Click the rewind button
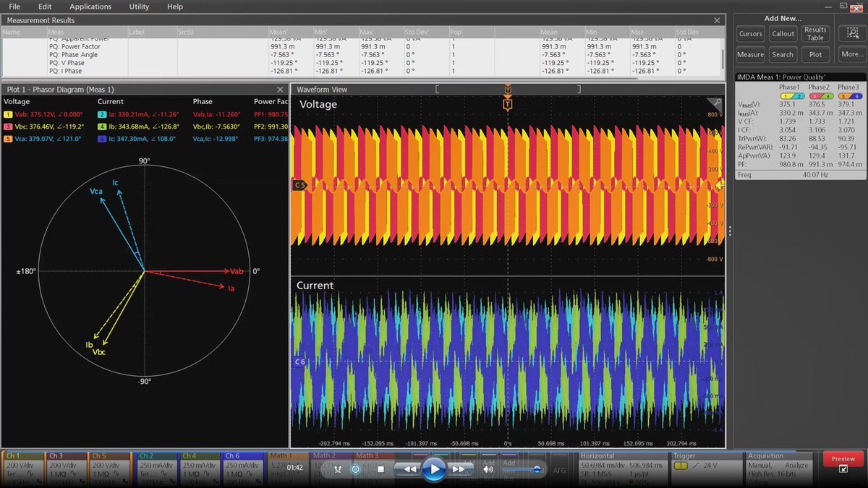Image resolution: width=868 pixels, height=488 pixels. coord(409,469)
